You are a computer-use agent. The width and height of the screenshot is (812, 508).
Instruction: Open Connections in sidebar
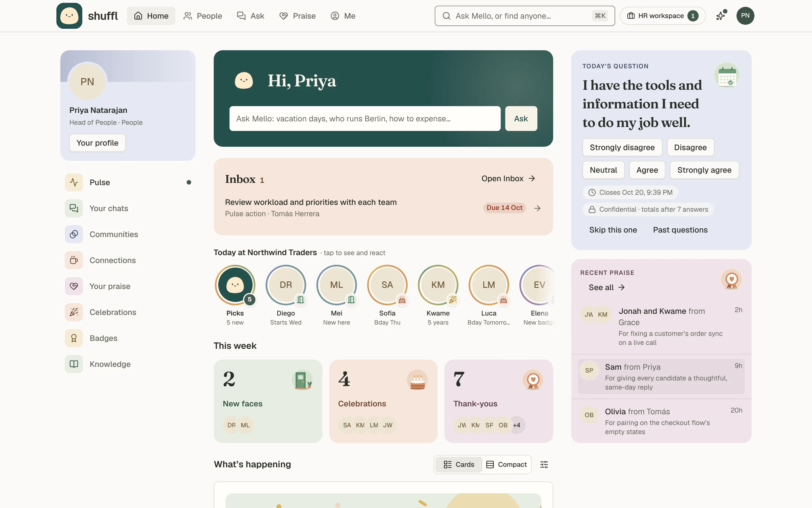coord(128,260)
